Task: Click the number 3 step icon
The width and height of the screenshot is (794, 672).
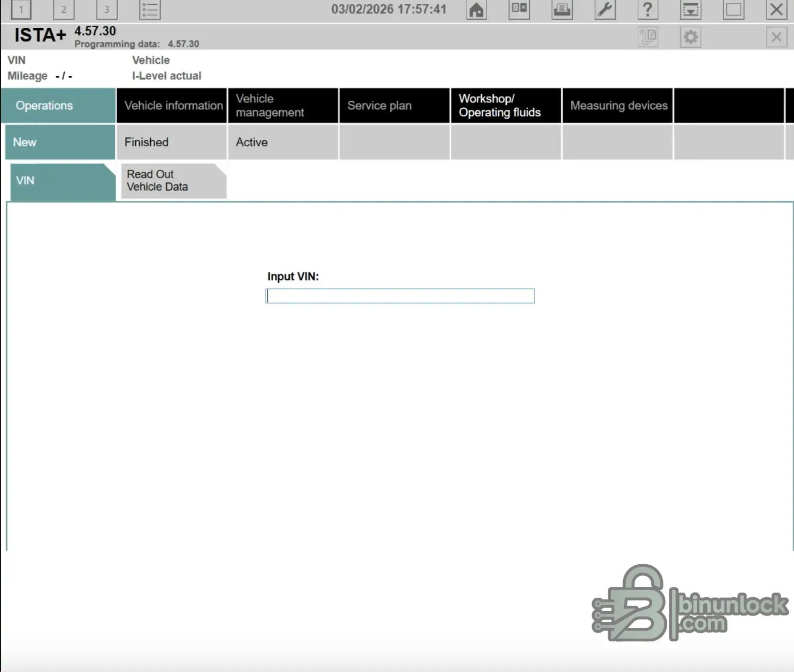Action: click(106, 9)
